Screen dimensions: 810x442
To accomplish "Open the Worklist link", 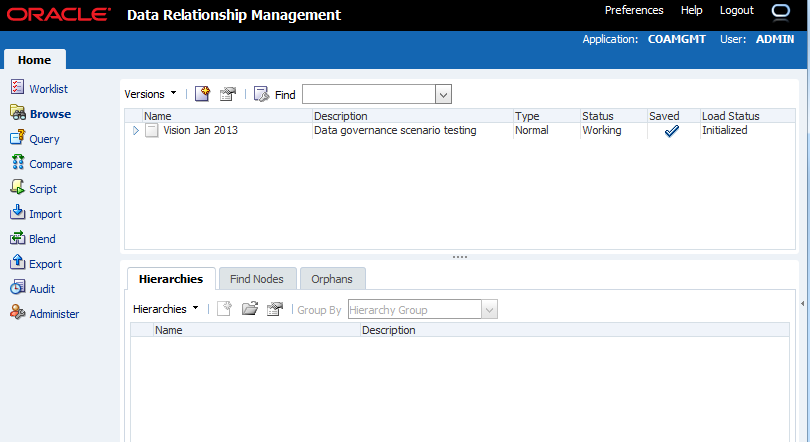I will click(x=49, y=89).
